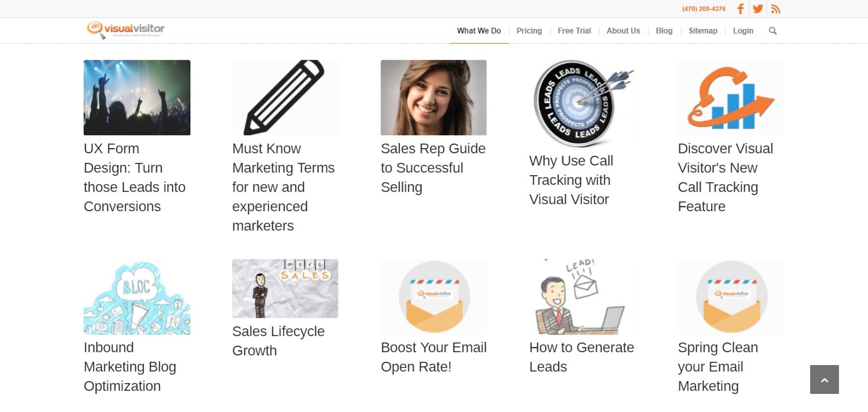Select Free Trial in navigation
The width and height of the screenshot is (868, 412).
574,31
